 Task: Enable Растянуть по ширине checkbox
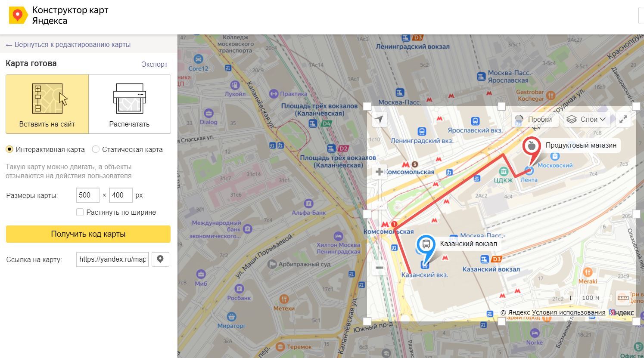pos(80,212)
